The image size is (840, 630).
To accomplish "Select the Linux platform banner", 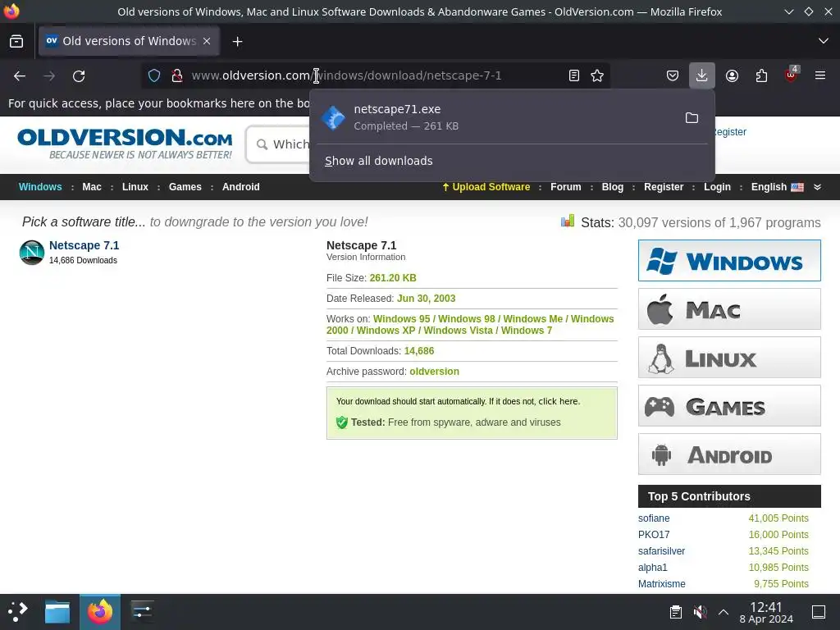I will point(729,358).
